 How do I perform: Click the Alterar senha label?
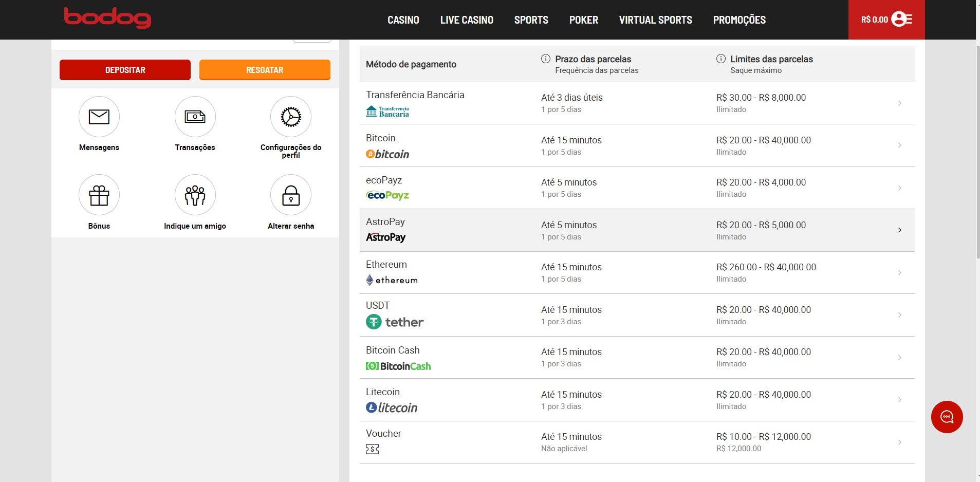tap(291, 226)
